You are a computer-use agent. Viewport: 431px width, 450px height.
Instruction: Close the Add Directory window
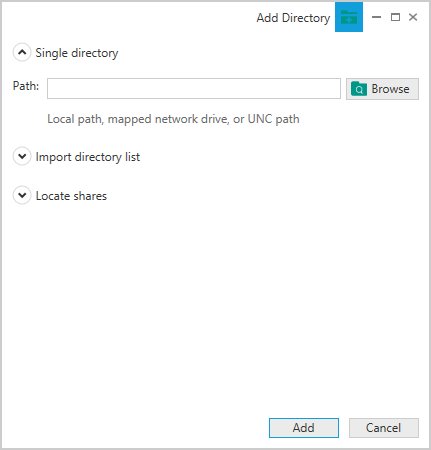tap(413, 17)
